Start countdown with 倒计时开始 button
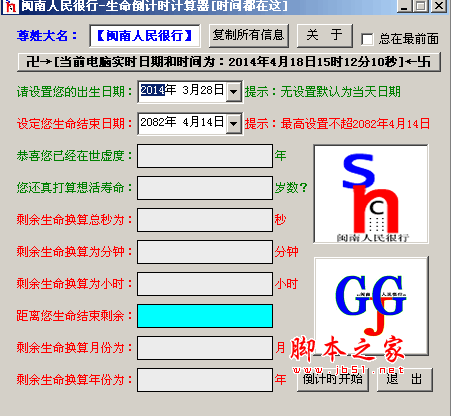 point(333,379)
